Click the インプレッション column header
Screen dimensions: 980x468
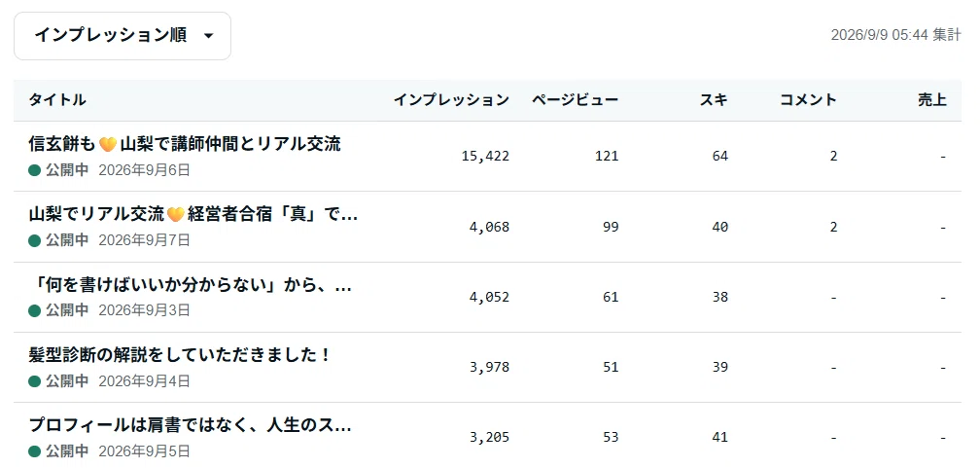coord(451,100)
